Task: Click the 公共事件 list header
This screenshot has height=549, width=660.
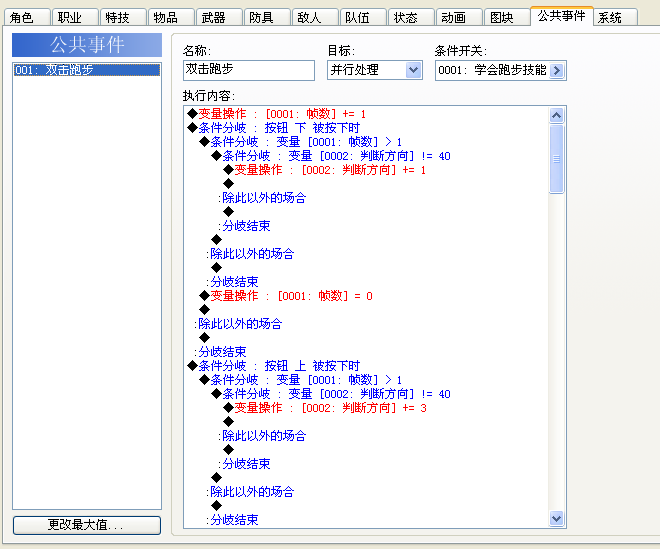Action: (x=87, y=45)
